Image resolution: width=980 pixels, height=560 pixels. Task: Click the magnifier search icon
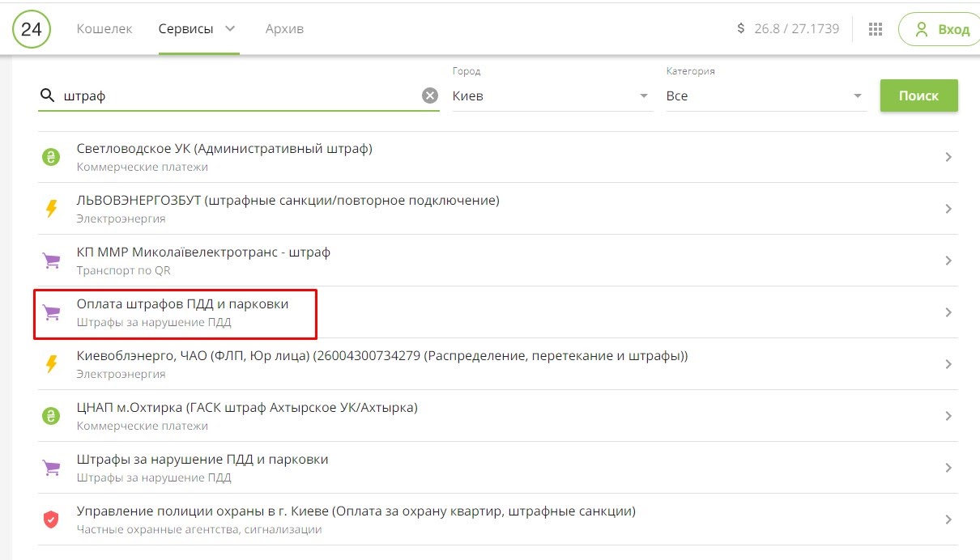[x=48, y=95]
